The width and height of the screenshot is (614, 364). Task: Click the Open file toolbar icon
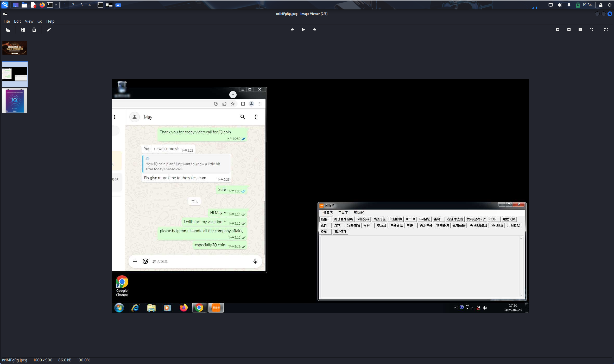pos(8,30)
